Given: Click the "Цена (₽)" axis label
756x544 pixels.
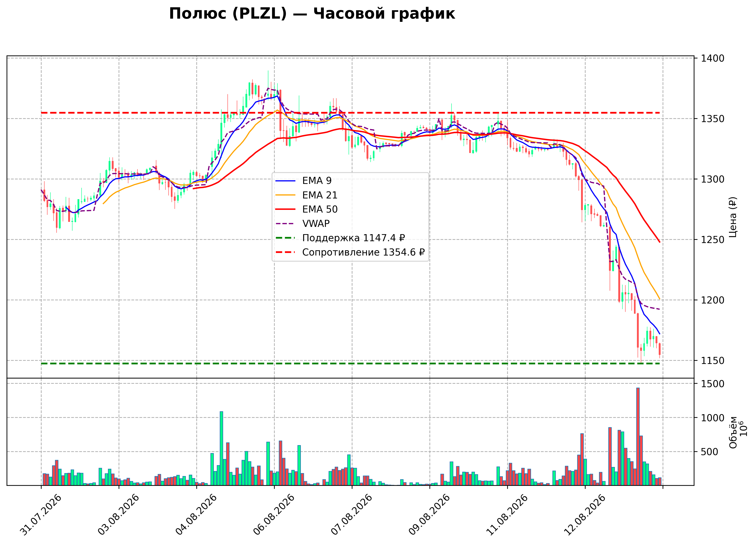Looking at the screenshot, I should pyautogui.click(x=733, y=217).
